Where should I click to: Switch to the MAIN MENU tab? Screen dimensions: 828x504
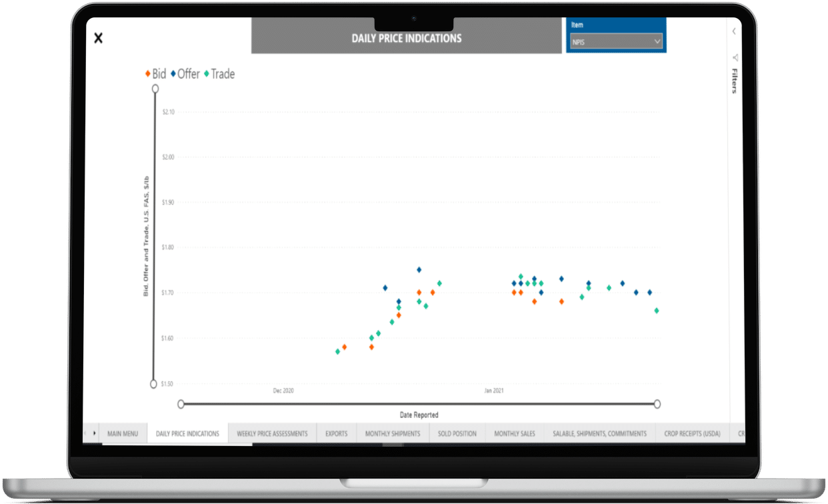[123, 433]
